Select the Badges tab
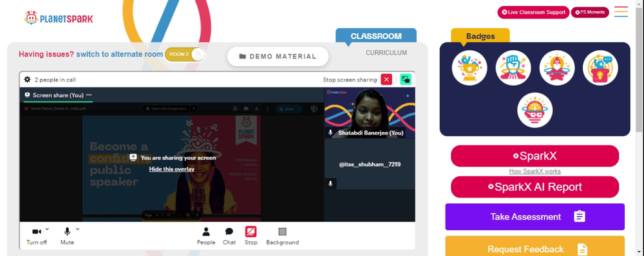Screen dimensions: 644x256 tap(480, 35)
